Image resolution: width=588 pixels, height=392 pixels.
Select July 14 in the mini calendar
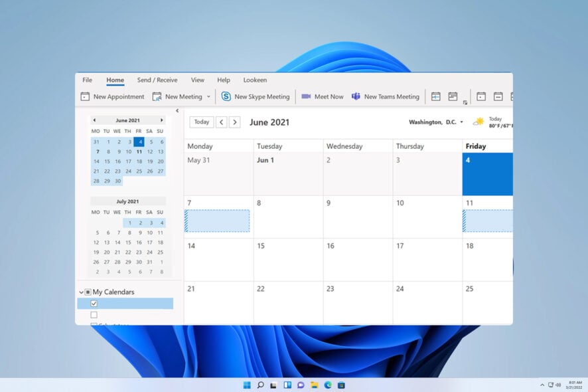(117, 243)
